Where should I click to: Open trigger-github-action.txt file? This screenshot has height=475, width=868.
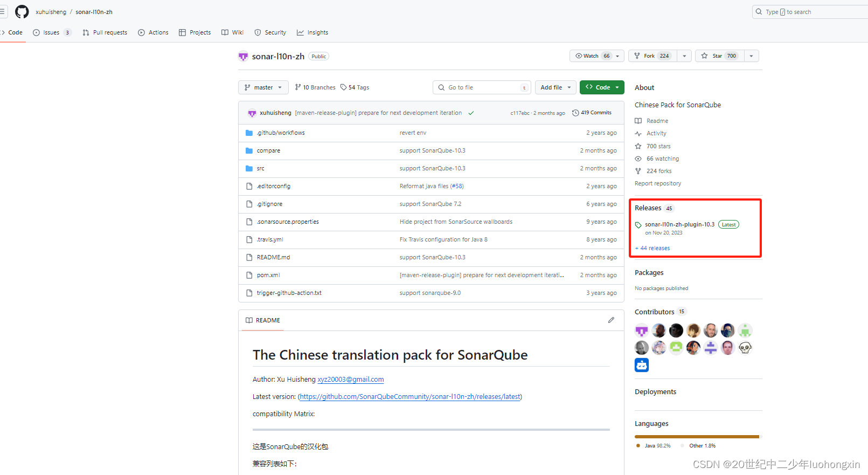[289, 293]
